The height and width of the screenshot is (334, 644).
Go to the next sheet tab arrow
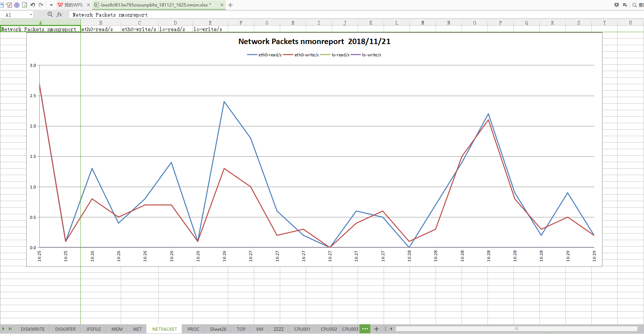click(x=3, y=329)
